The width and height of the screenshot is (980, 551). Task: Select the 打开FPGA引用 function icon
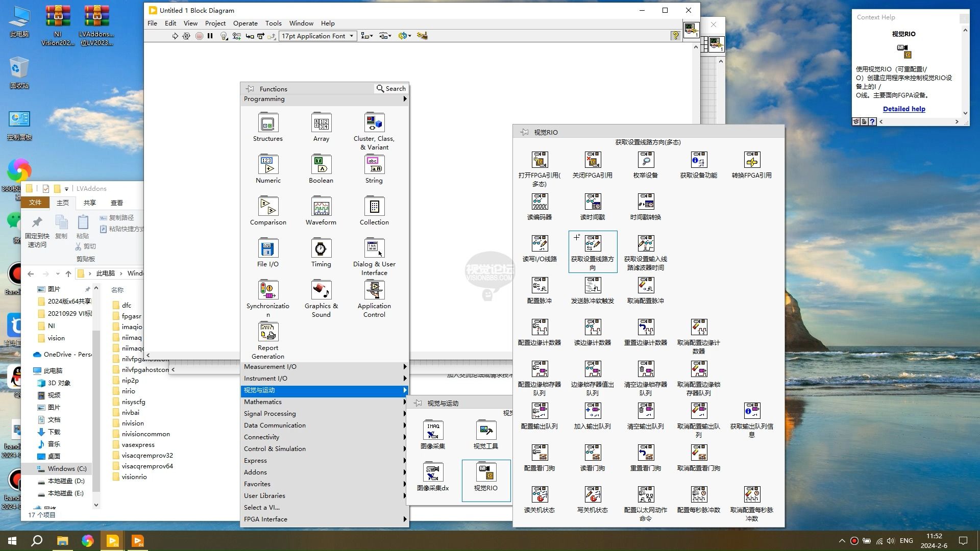540,161
